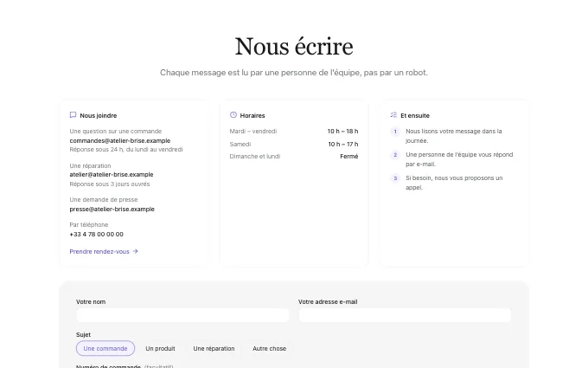Click the Samedi hours row label
This screenshot has width=588, height=368.
(x=240, y=145)
